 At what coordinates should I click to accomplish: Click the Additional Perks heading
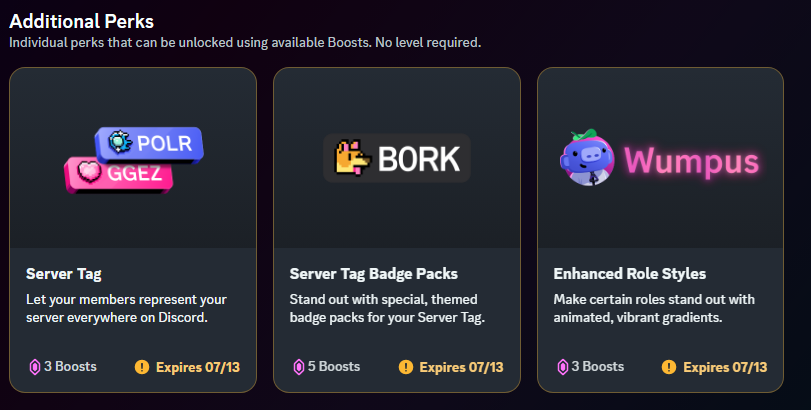[82, 21]
